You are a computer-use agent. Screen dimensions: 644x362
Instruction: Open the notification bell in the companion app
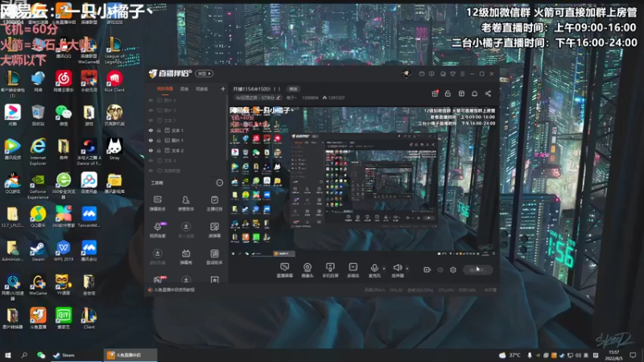tap(475, 93)
